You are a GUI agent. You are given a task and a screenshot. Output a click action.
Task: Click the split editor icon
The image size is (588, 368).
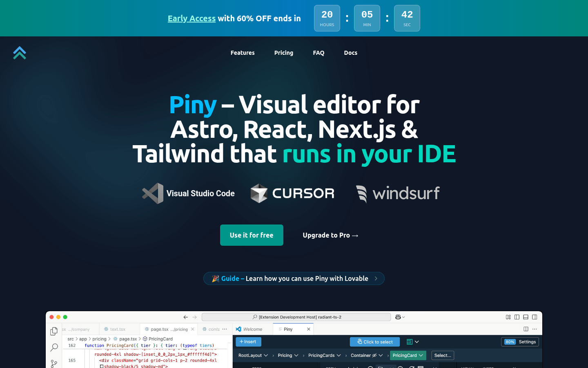[x=526, y=329]
